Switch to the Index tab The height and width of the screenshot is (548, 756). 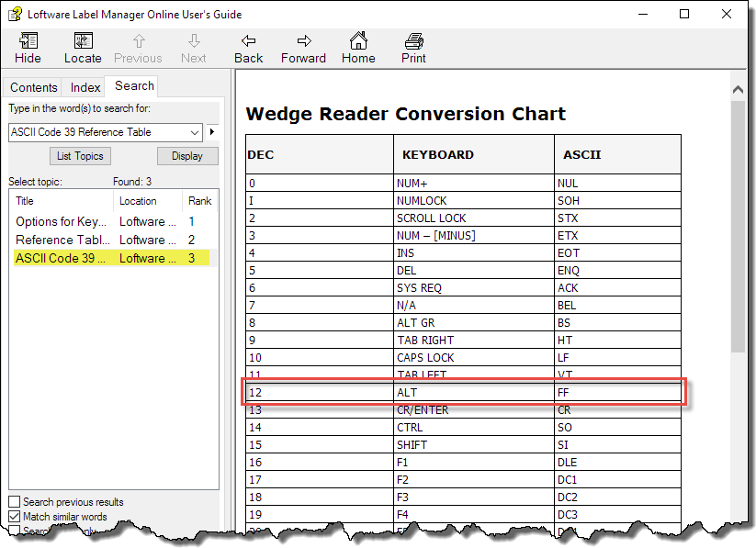point(85,87)
